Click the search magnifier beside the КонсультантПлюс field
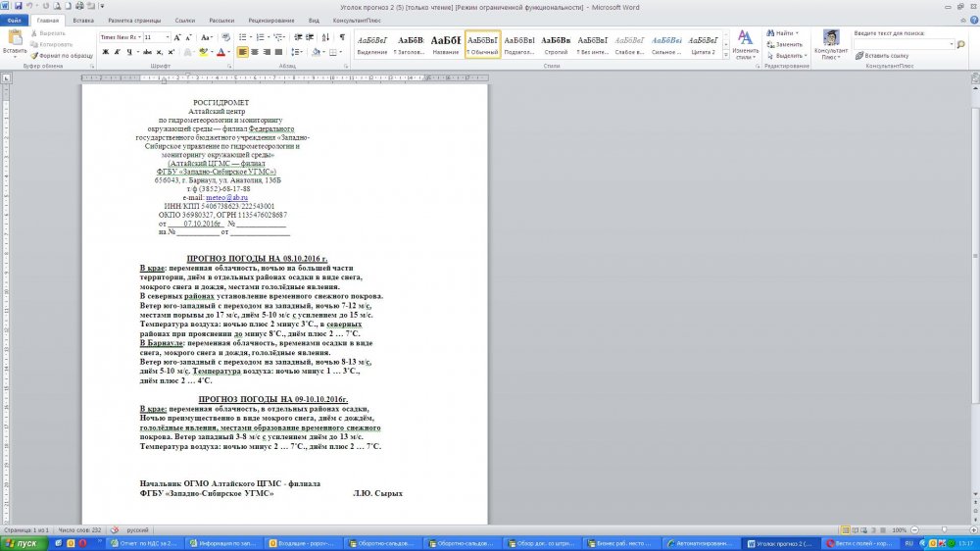This screenshot has width=980, height=551. (x=960, y=44)
